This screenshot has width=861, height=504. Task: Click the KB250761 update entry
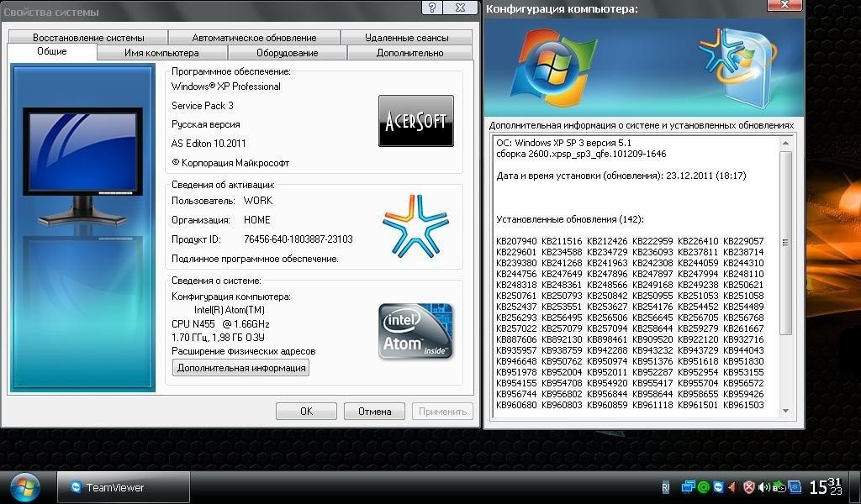point(517,296)
